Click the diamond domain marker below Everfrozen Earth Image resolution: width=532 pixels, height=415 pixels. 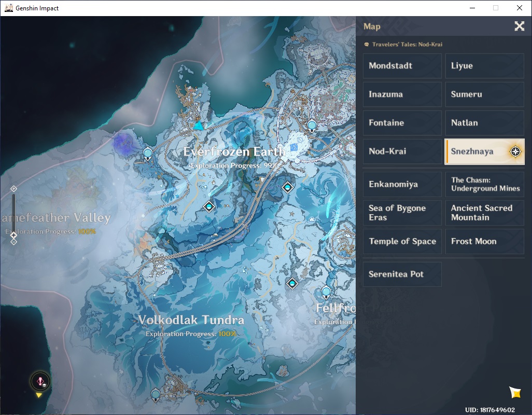pyautogui.click(x=209, y=206)
